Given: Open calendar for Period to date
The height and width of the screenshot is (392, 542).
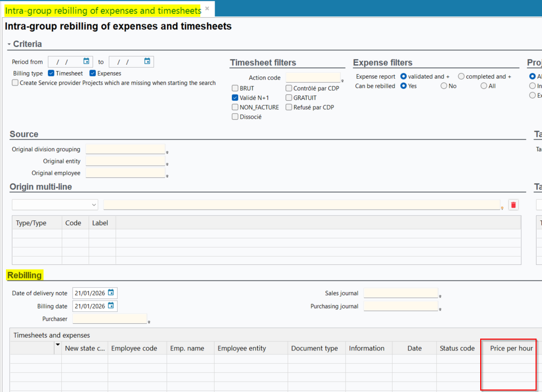Looking at the screenshot, I should (x=147, y=61).
